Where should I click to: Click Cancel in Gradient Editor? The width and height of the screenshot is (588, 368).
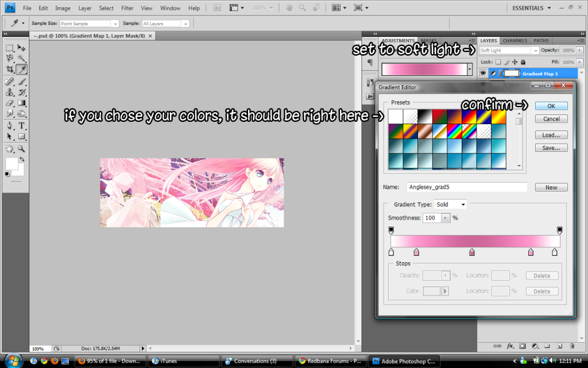551,118
